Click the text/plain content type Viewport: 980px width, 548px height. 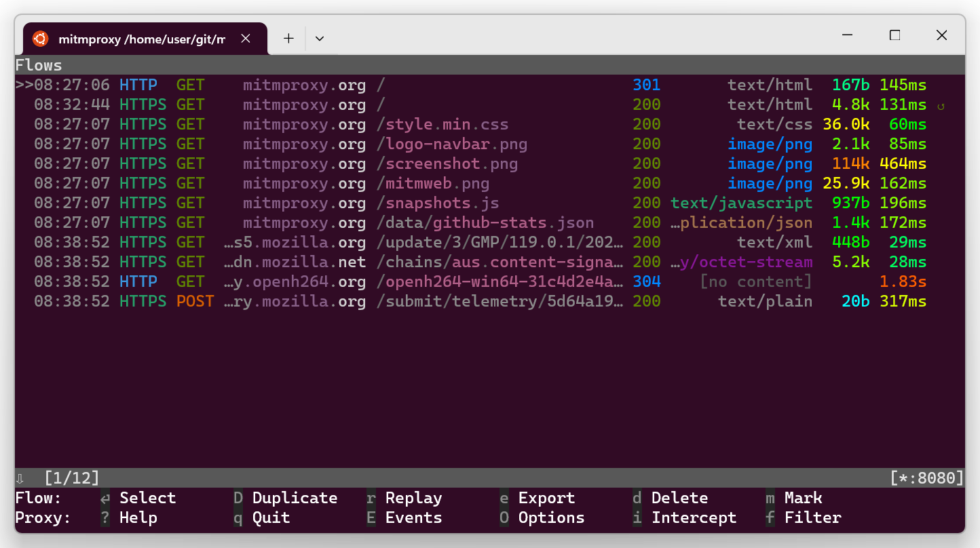tap(766, 301)
